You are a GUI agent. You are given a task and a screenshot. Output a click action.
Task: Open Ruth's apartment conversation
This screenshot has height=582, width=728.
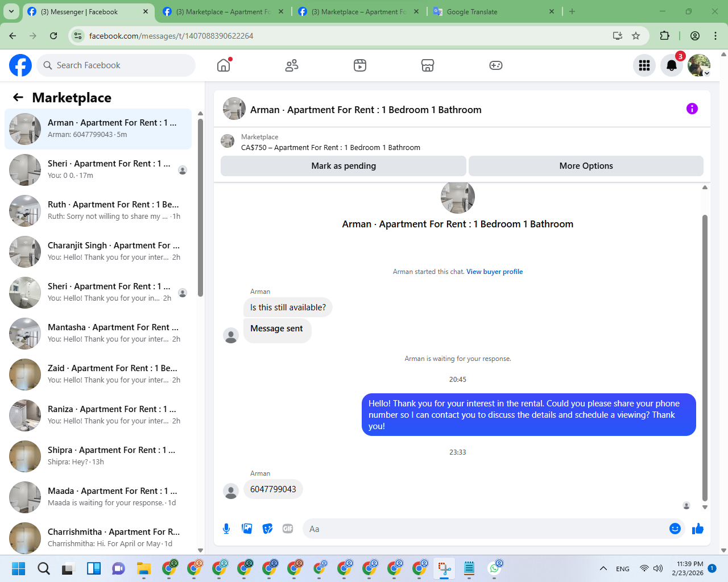point(98,211)
